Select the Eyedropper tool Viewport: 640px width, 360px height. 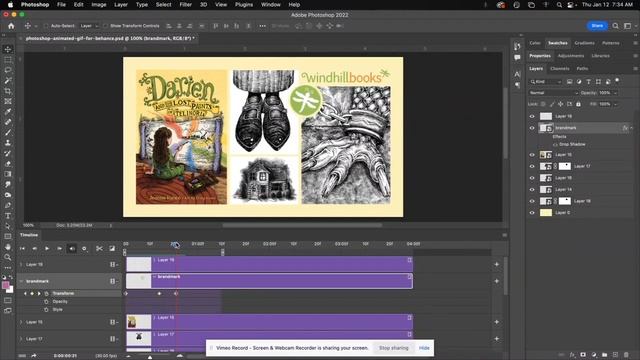click(x=8, y=112)
